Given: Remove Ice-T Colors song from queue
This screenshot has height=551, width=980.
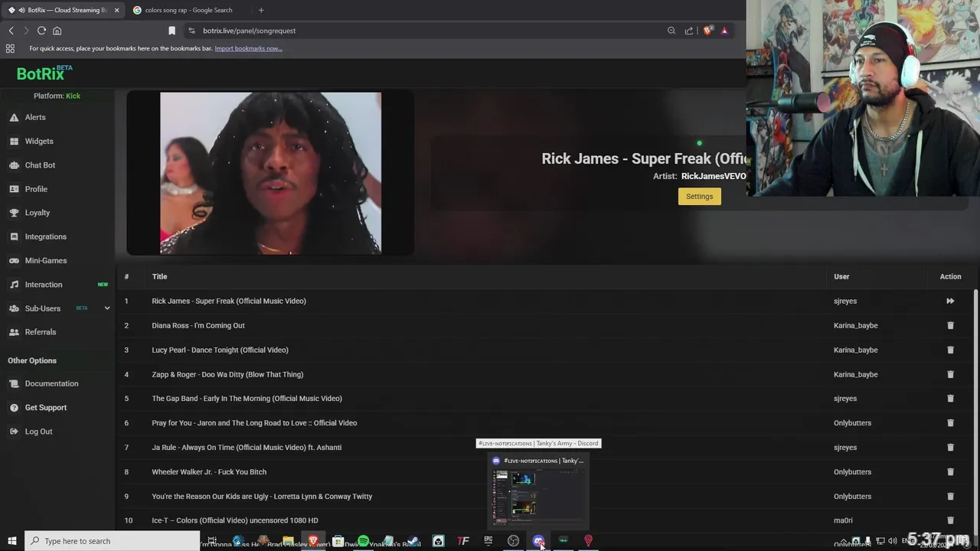Looking at the screenshot, I should 950,520.
